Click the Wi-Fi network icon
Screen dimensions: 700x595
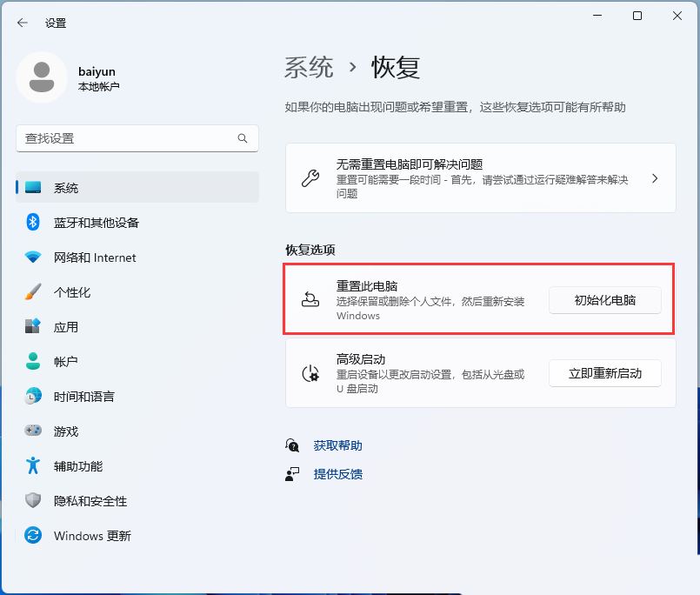33,257
